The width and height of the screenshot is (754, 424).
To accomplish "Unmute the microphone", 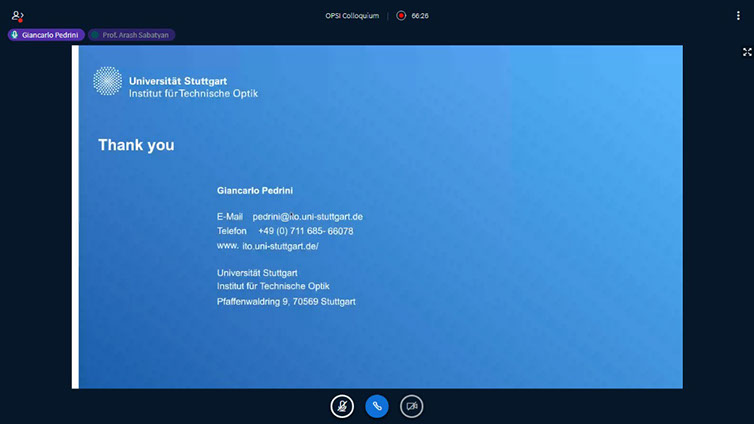I will coord(342,406).
